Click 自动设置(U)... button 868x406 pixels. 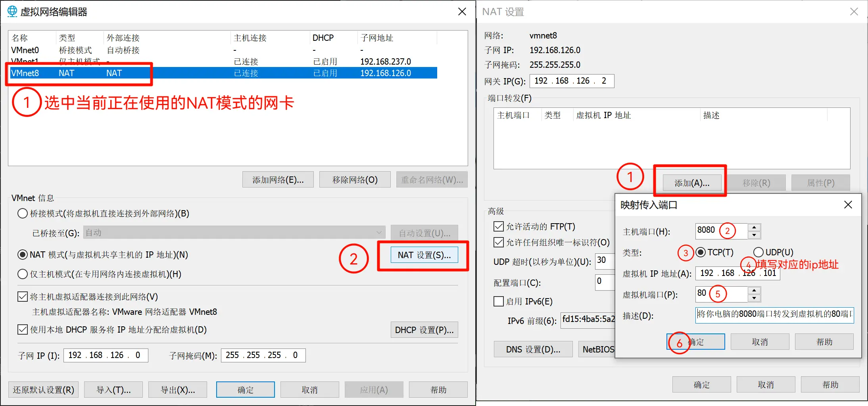tap(424, 233)
